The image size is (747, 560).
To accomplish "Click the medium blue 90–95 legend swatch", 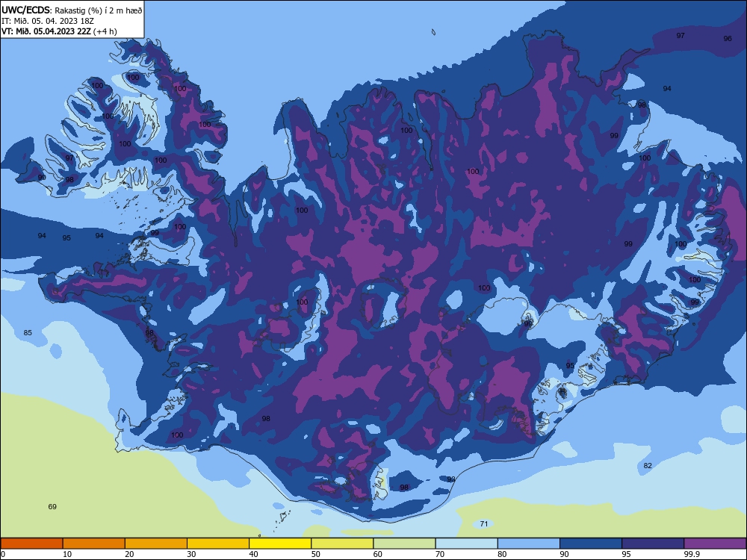I will coord(591,544).
